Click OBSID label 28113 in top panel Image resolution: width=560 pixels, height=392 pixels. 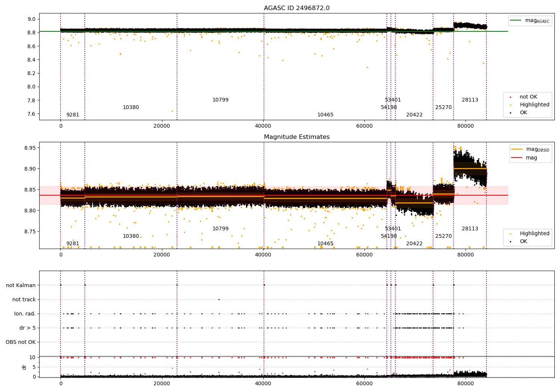(x=470, y=100)
